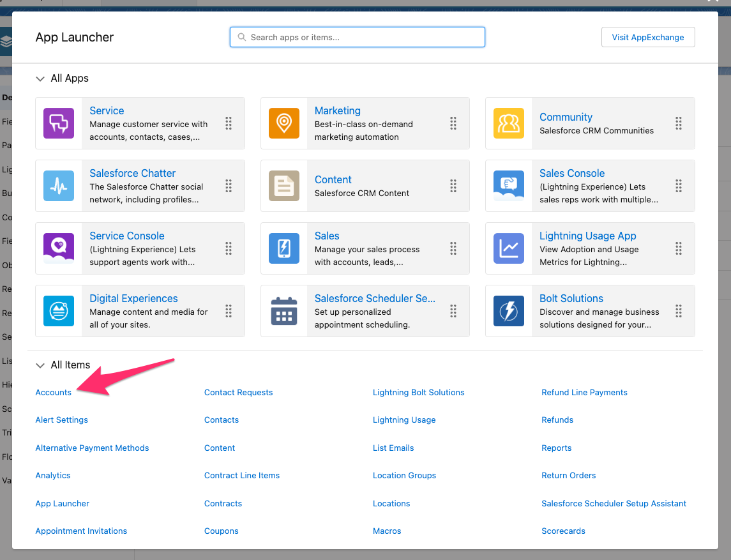Viewport: 731px width, 560px height.
Task: Open Alert Settings item
Action: [x=61, y=420]
